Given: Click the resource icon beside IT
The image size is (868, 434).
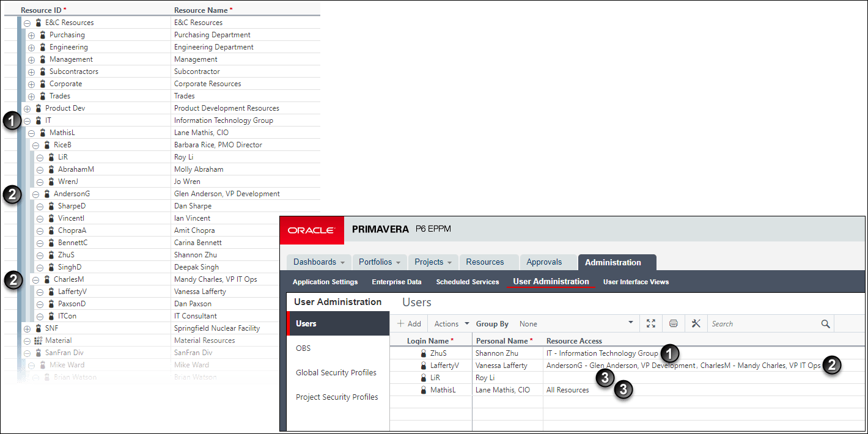Looking at the screenshot, I should (39, 120).
